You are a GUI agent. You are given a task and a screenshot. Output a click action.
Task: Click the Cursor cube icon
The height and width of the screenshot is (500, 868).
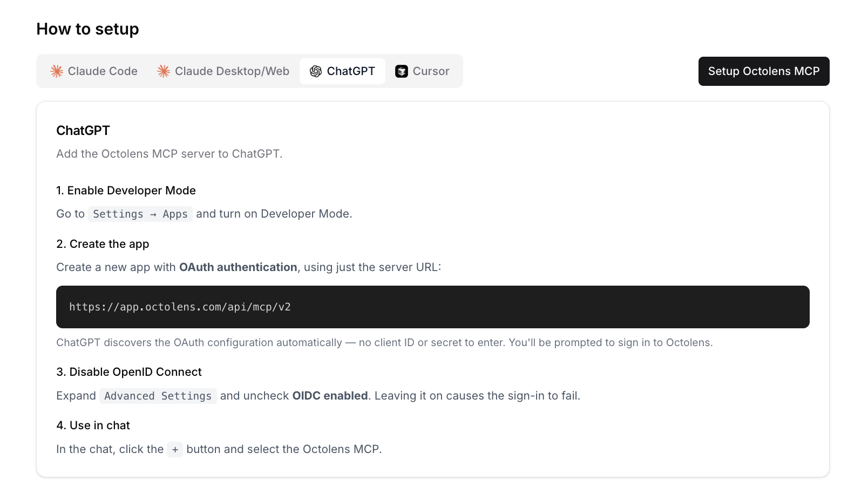coord(402,71)
